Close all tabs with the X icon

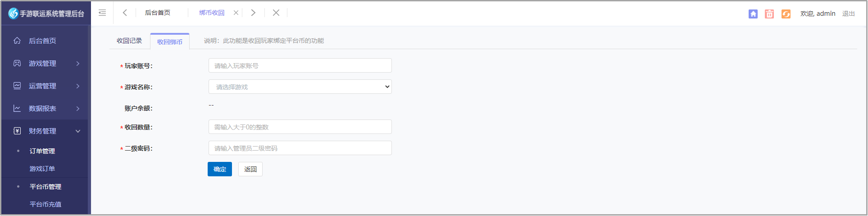(276, 13)
